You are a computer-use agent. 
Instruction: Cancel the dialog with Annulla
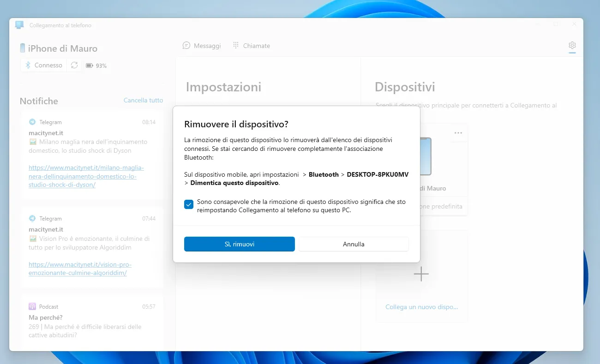coord(353,244)
